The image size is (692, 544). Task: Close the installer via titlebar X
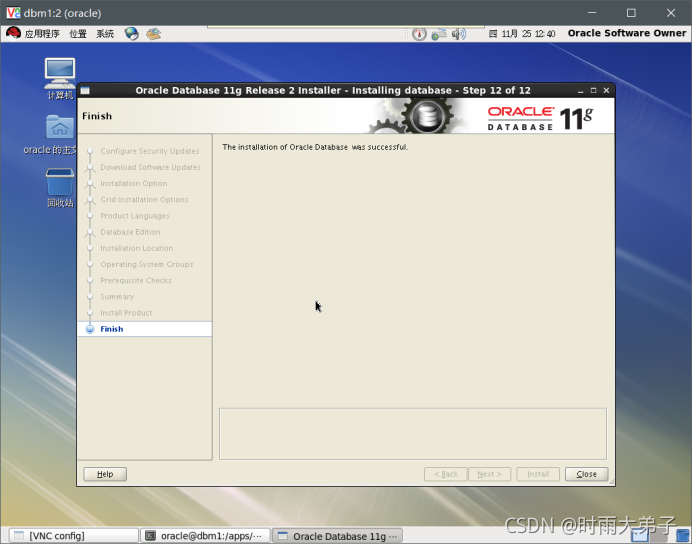606,90
